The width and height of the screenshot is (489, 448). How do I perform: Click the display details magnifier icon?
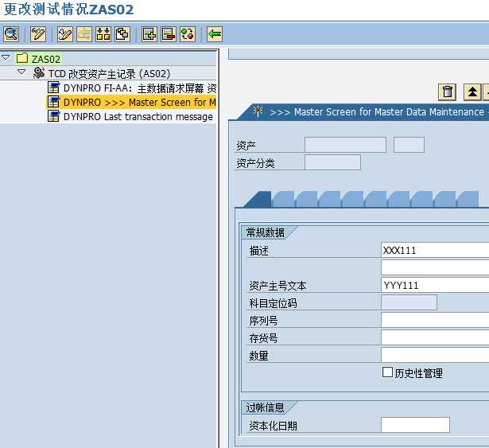11,34
